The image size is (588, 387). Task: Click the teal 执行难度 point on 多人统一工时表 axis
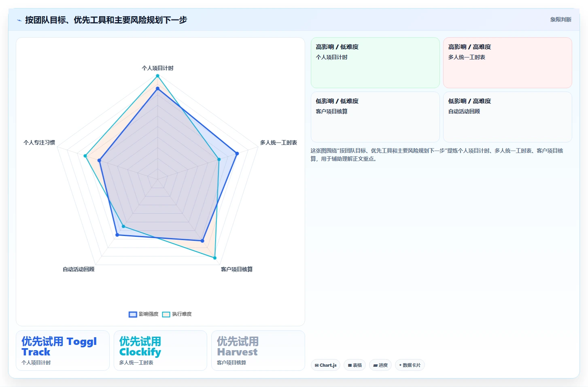pyautogui.click(x=219, y=159)
